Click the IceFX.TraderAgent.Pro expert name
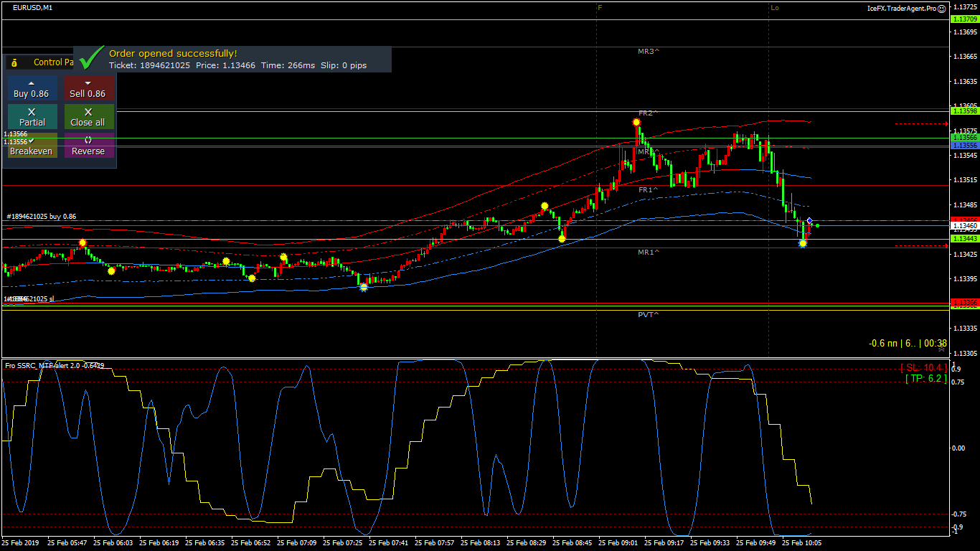980x551 pixels. [x=901, y=9]
